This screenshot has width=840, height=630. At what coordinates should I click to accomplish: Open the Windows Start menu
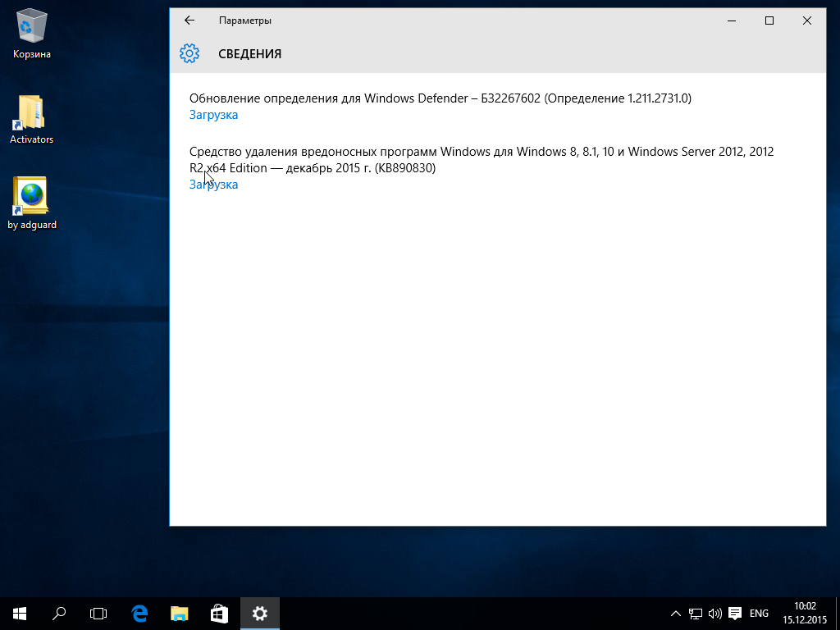20,614
